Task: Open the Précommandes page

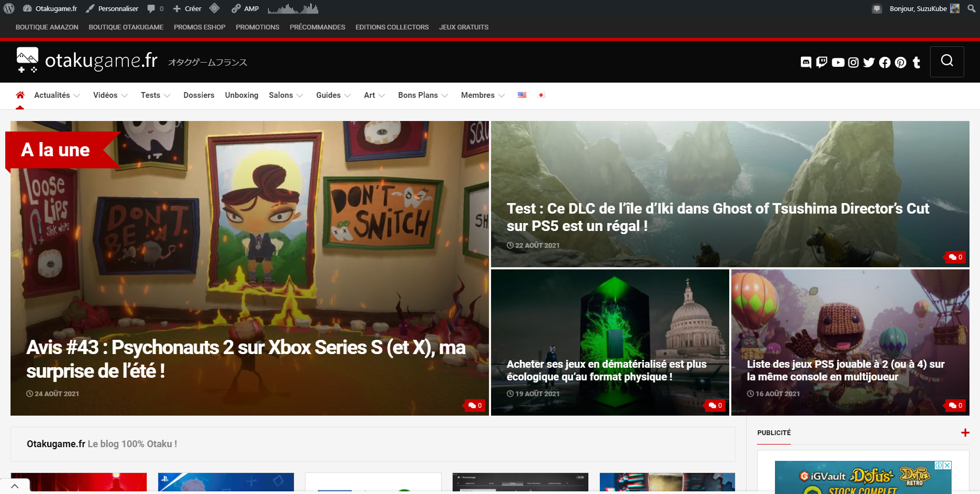Action: pos(318,27)
